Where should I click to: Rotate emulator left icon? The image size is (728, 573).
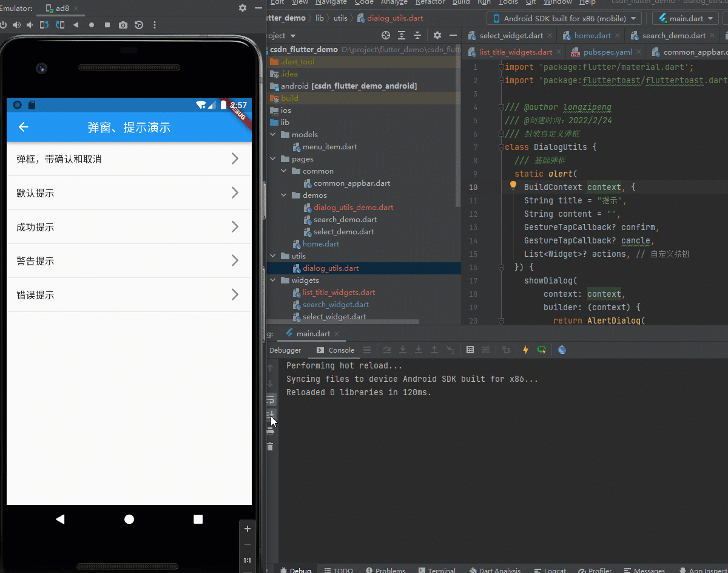[44, 25]
